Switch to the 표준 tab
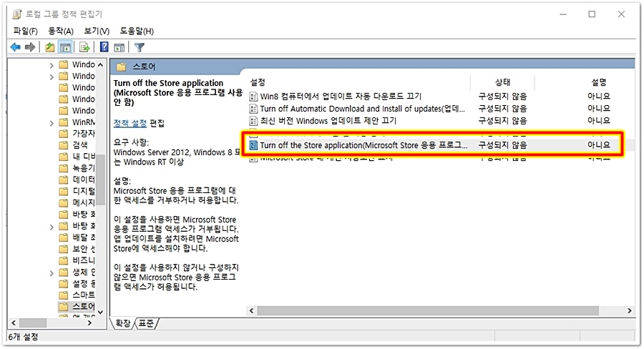The width and height of the screenshot is (644, 349). [x=146, y=323]
